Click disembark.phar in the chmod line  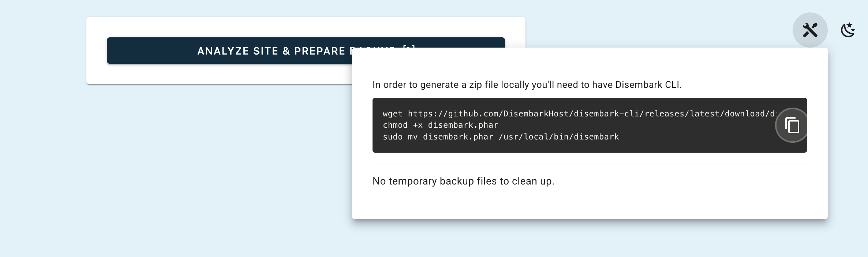click(463, 125)
